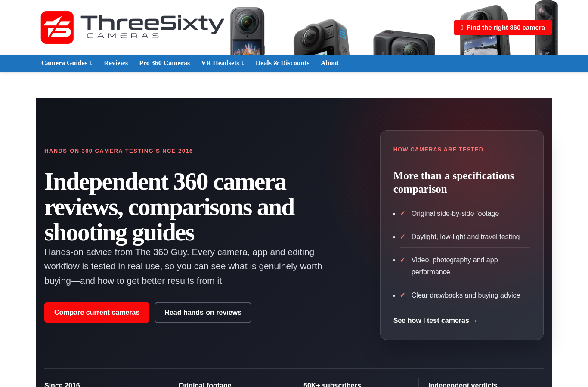Expand the VR Headsets dropdown arrow
Image resolution: width=588 pixels, height=387 pixels.
point(243,63)
